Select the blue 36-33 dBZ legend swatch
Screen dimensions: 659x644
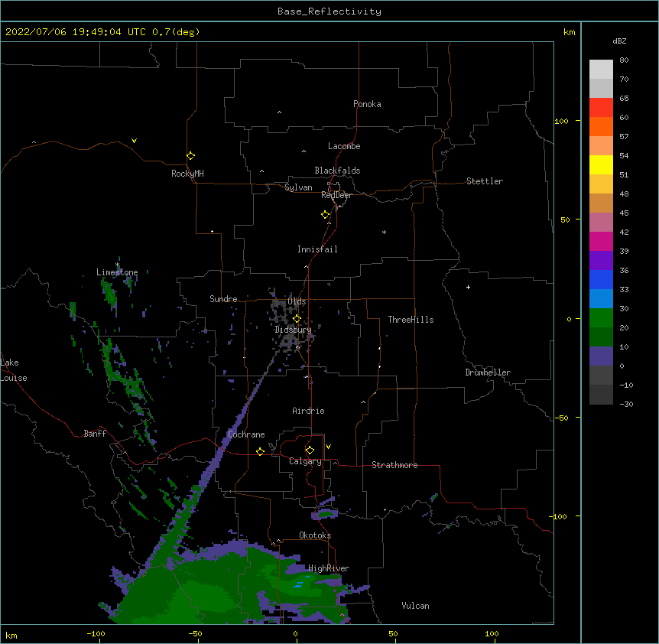tap(601, 279)
